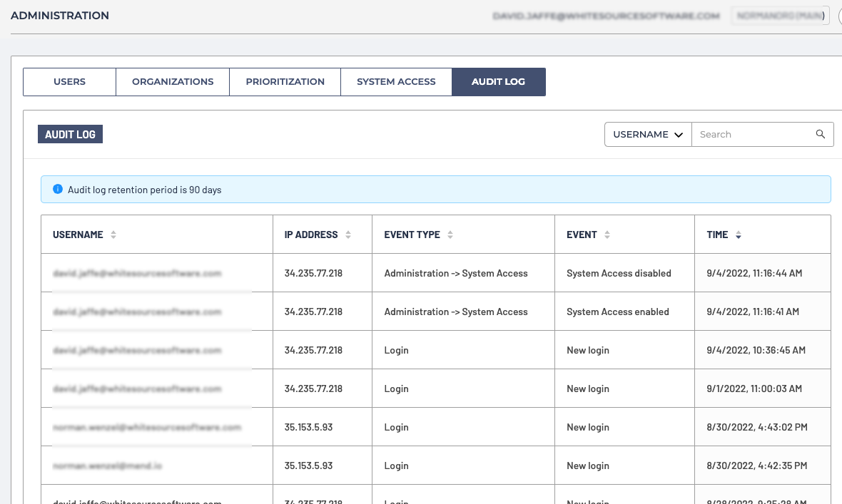Click the blue info icon in retention banner
The height and width of the screenshot is (504, 842).
pos(58,190)
